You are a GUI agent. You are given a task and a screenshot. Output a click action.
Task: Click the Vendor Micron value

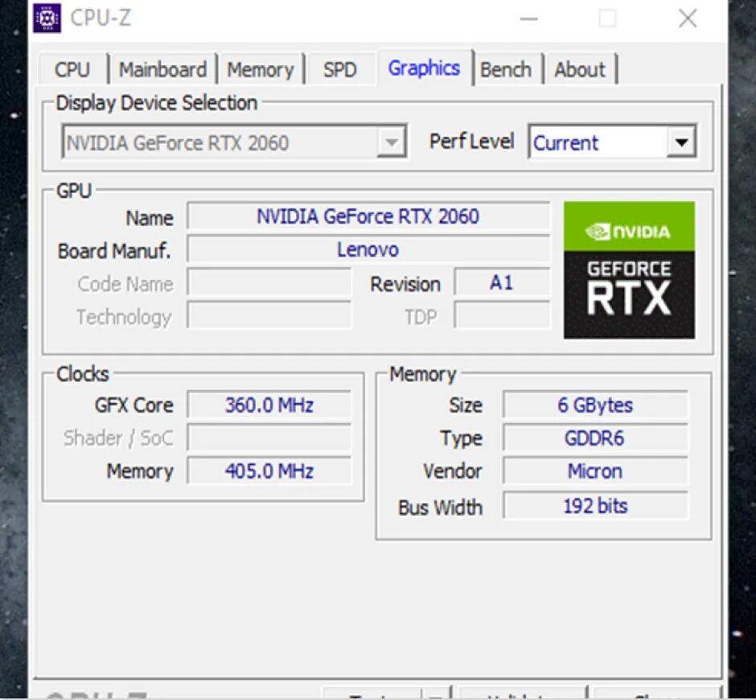pyautogui.click(x=595, y=471)
